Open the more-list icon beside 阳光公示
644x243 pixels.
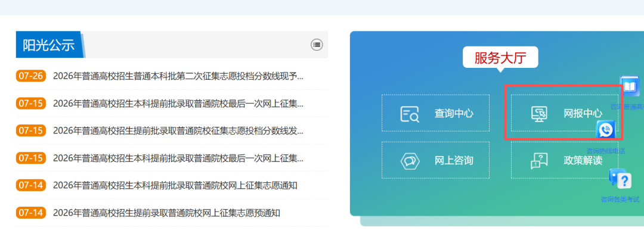(316, 44)
